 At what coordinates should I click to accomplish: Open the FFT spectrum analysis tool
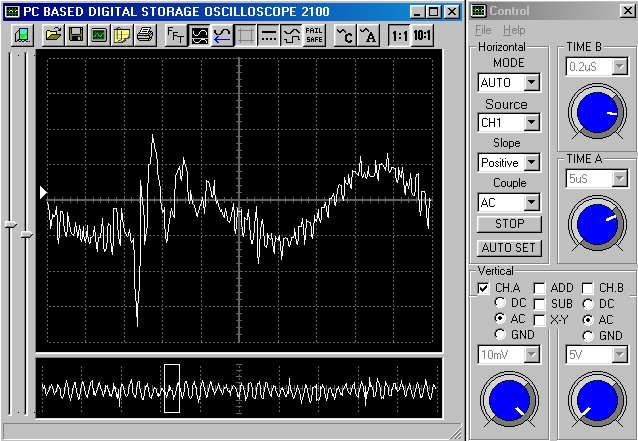(175, 35)
